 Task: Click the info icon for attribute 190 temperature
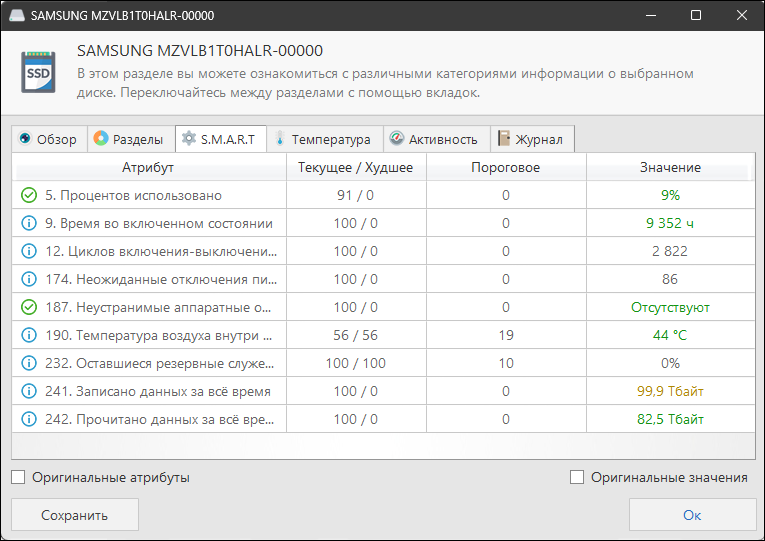[x=28, y=335]
